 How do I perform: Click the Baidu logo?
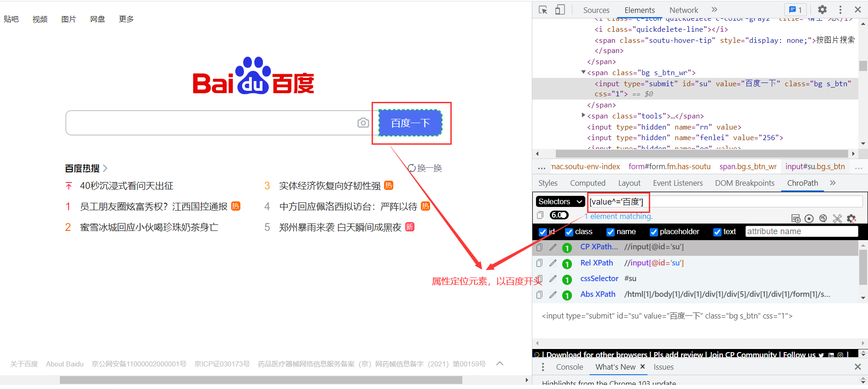(x=253, y=76)
